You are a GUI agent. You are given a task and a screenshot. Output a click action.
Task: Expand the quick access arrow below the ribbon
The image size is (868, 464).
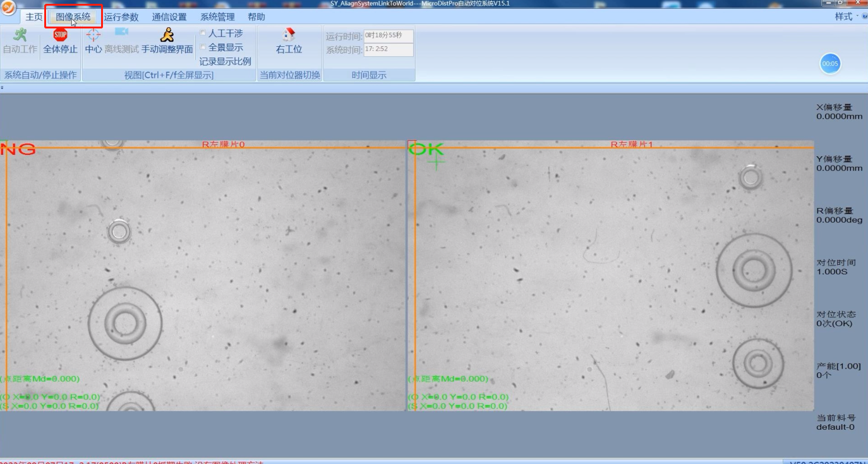click(x=3, y=87)
